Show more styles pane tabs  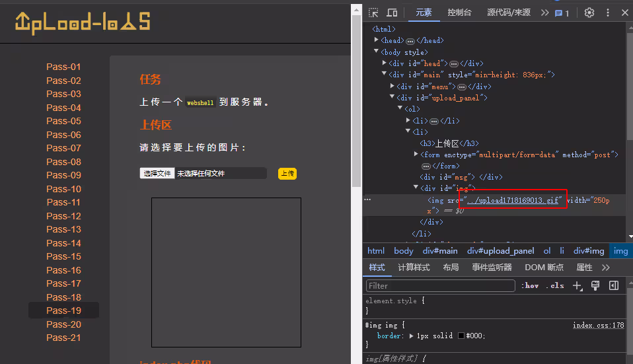pyautogui.click(x=605, y=268)
